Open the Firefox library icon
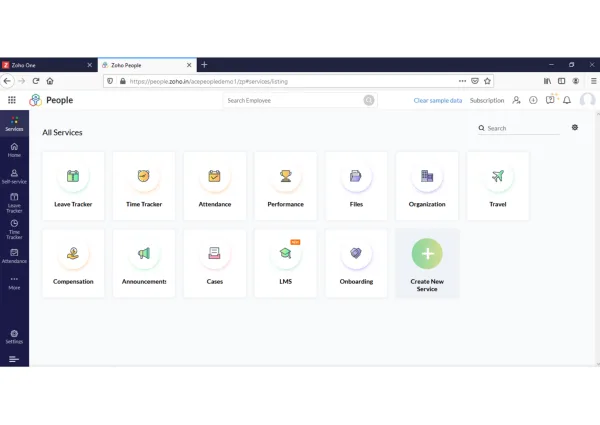 (x=548, y=81)
